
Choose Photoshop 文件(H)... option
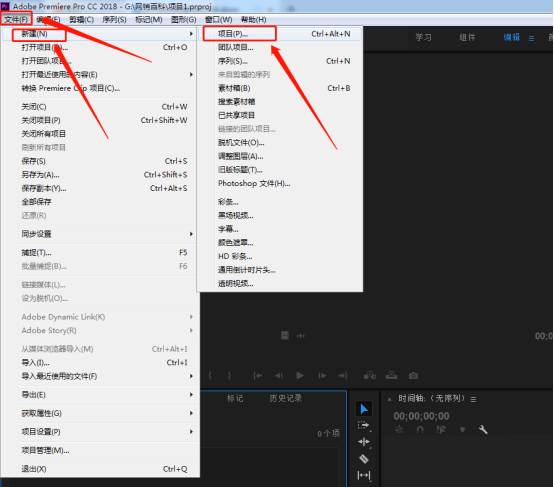click(279, 183)
